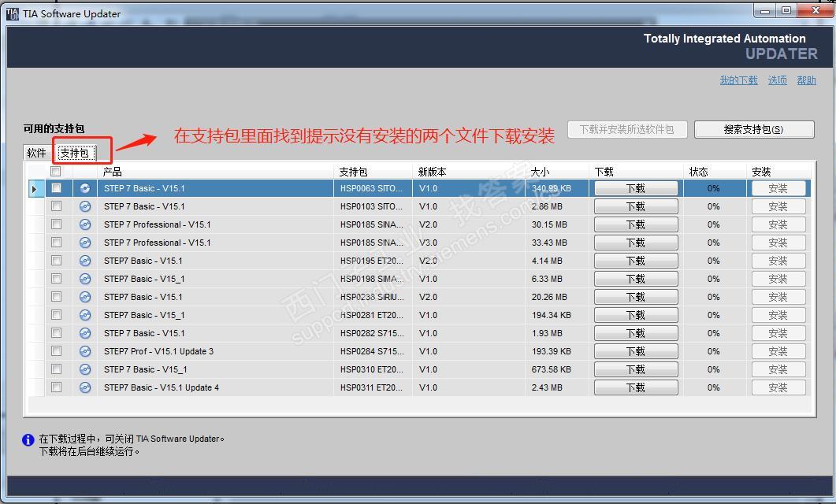This screenshot has width=836, height=504.
Task: Click the package icon in the HSP0063 row
Action: 85,188
